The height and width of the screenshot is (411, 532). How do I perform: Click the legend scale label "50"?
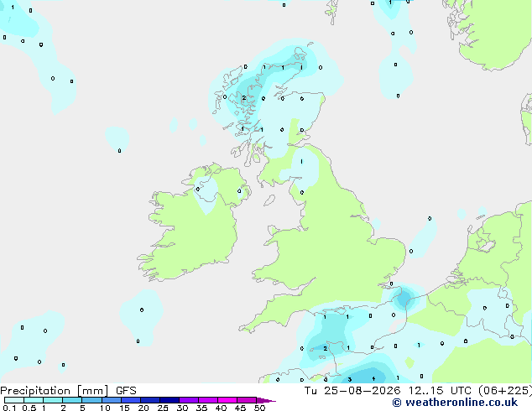pyautogui.click(x=259, y=408)
